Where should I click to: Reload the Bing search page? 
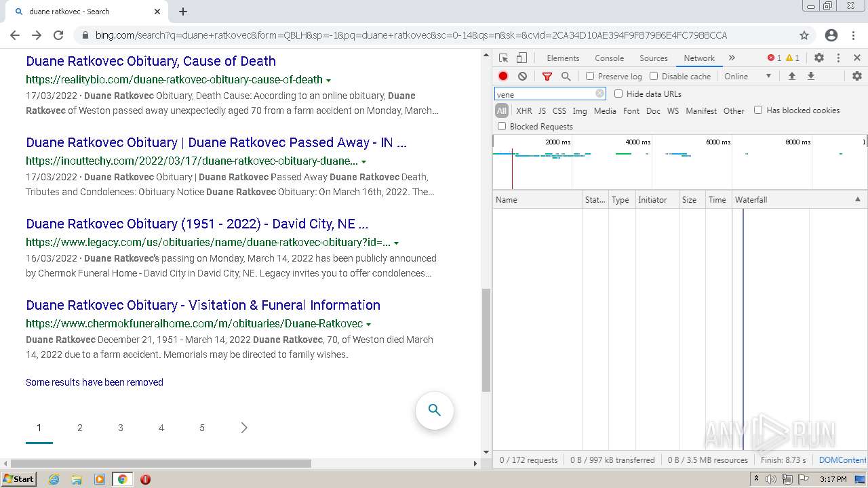coord(58,35)
